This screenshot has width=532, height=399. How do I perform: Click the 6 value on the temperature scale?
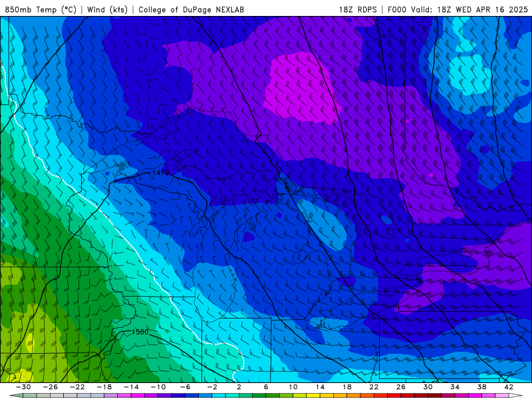tap(265, 387)
